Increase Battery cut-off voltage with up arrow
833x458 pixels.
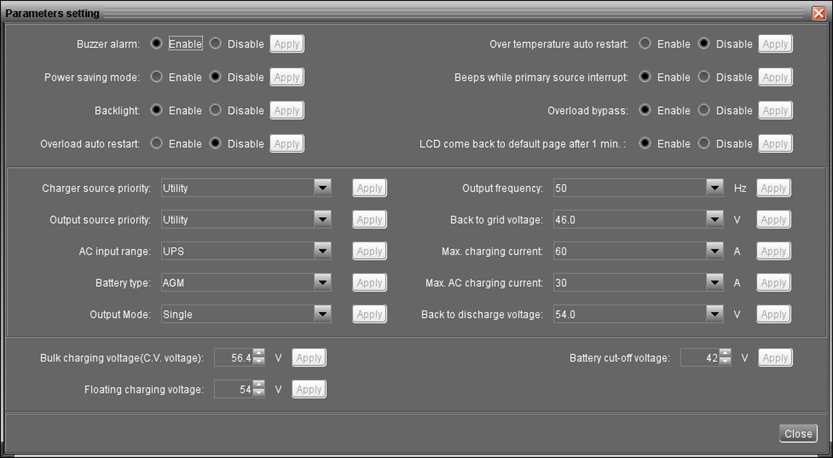tap(725, 353)
